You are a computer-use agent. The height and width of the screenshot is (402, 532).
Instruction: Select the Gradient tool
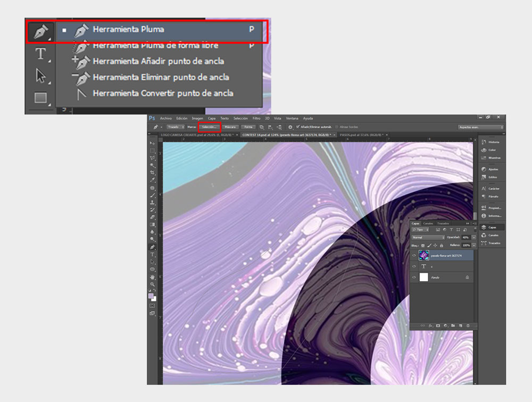click(152, 224)
